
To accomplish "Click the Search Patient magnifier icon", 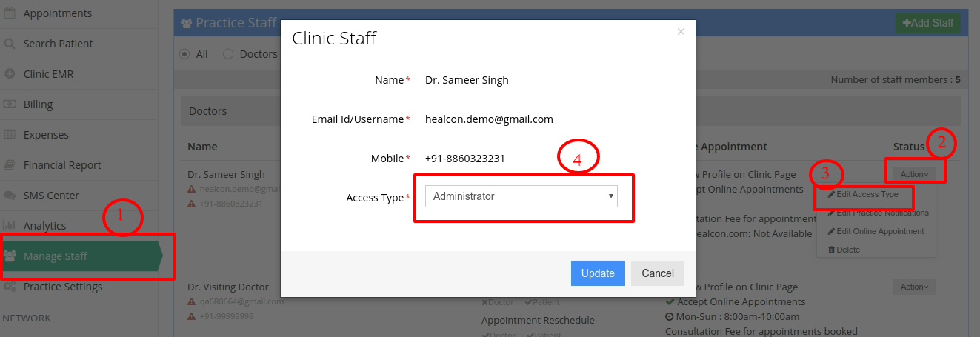I will 10,44.
